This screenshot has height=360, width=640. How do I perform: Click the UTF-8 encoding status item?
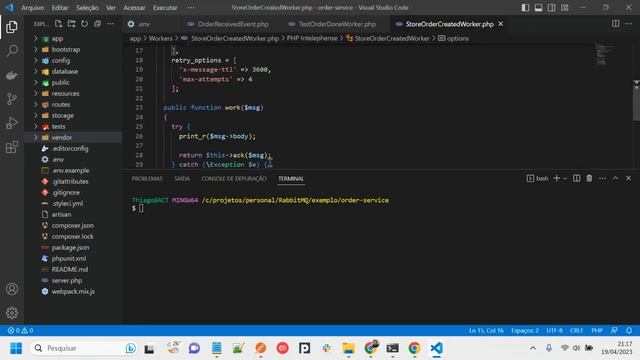click(x=554, y=330)
